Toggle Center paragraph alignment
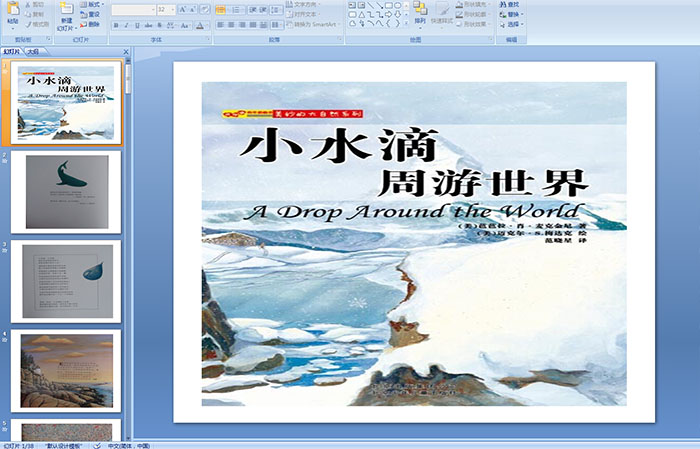This screenshot has width=700, height=449. 231,25
